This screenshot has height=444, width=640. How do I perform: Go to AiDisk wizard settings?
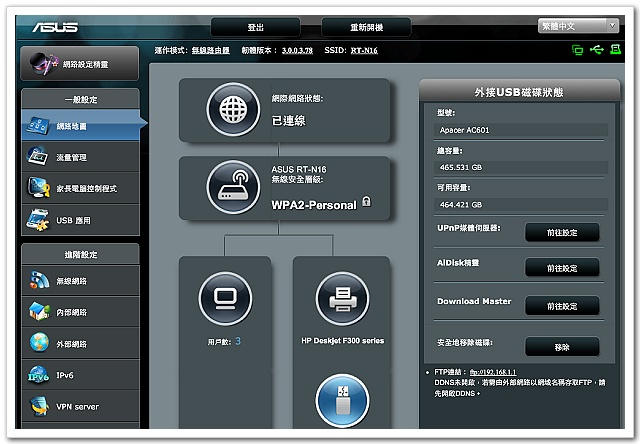[562, 268]
